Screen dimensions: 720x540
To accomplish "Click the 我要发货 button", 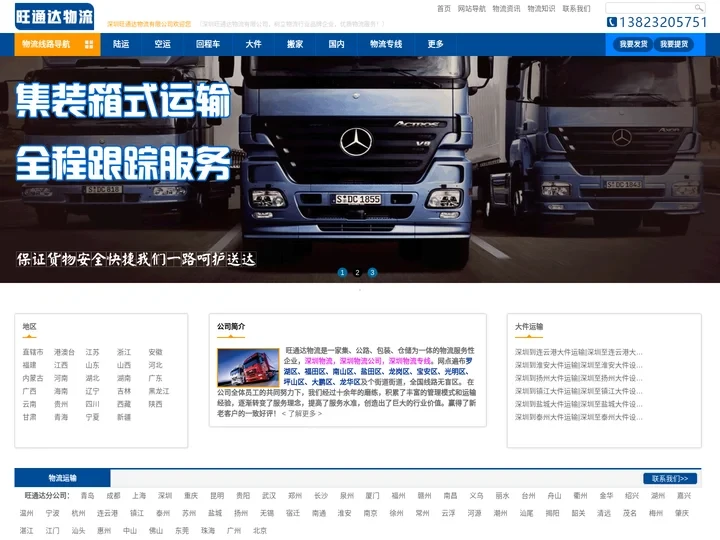I will (x=633, y=44).
